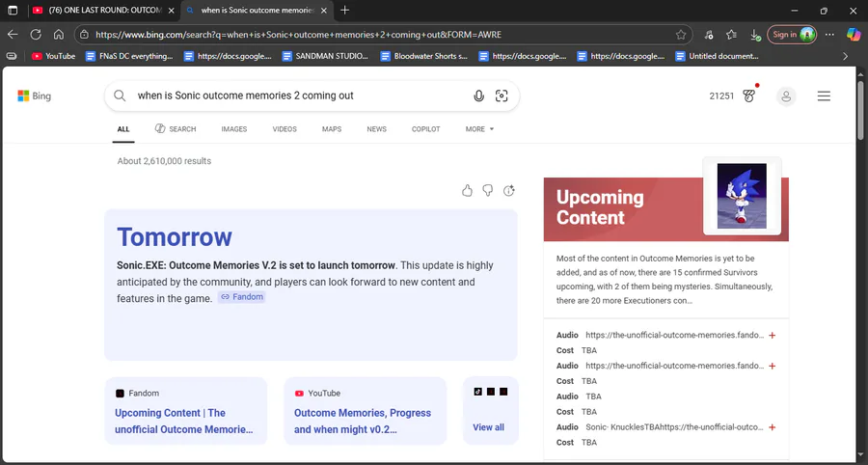Open Microsoft Rewards medal icon
Image resolution: width=868 pixels, height=465 pixels.
(x=749, y=96)
